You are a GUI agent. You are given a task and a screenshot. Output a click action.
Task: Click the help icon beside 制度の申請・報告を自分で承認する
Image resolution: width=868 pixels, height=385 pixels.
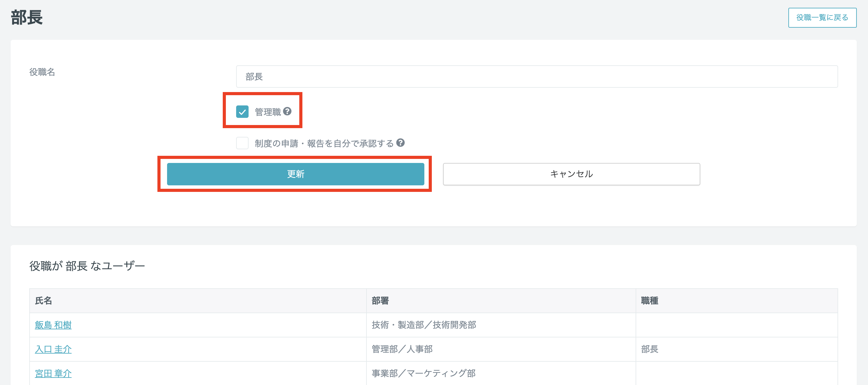(400, 142)
